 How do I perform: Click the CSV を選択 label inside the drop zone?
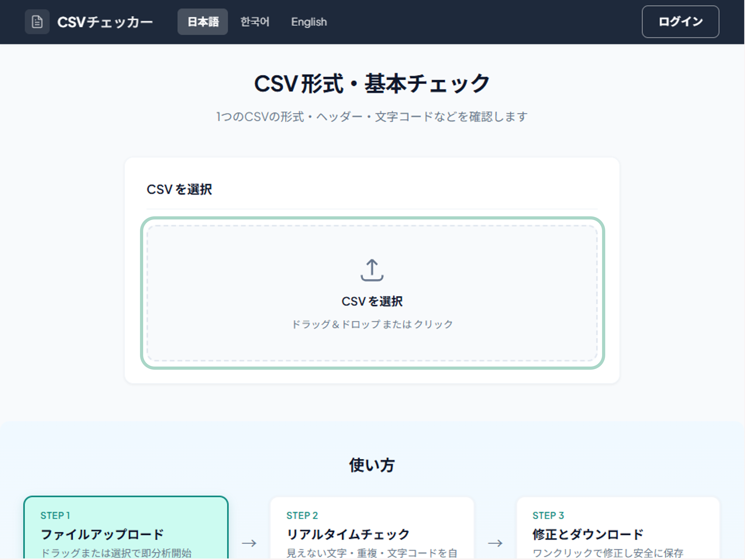372,301
